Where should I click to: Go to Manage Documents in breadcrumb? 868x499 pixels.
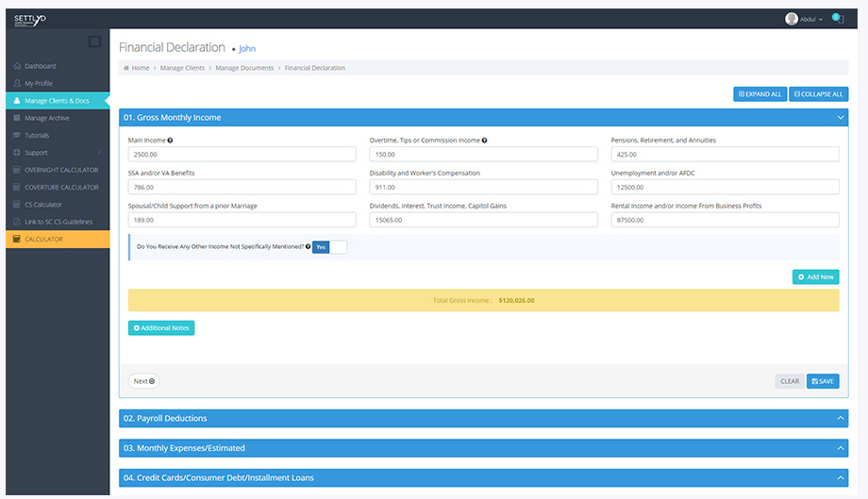click(x=244, y=68)
